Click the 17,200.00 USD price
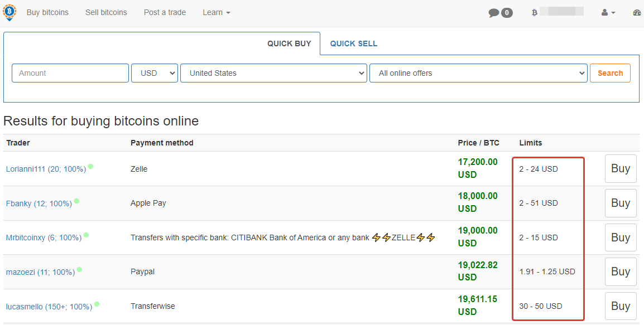The width and height of the screenshot is (644, 325). point(478,168)
